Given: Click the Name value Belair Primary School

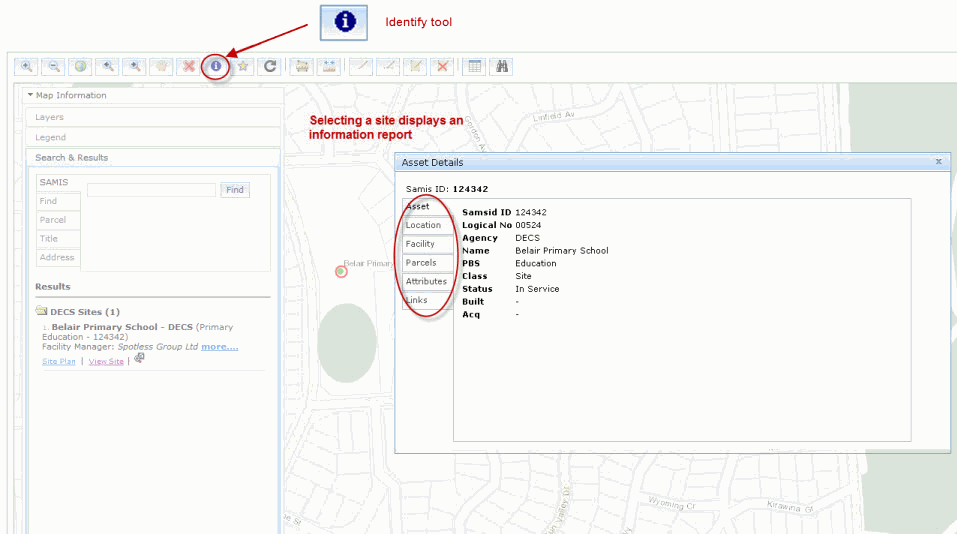Looking at the screenshot, I should [562, 251].
